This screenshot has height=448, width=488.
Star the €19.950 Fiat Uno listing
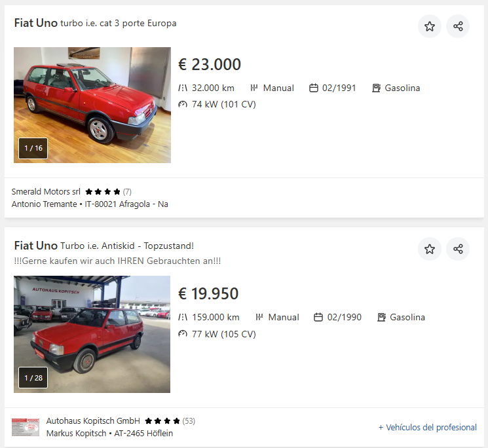[430, 249]
